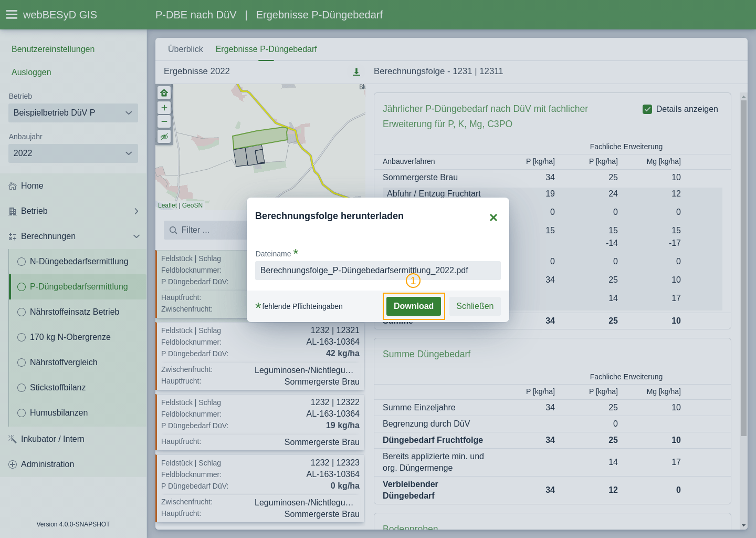Click the Inkubator / Intern icon

(x=13, y=439)
